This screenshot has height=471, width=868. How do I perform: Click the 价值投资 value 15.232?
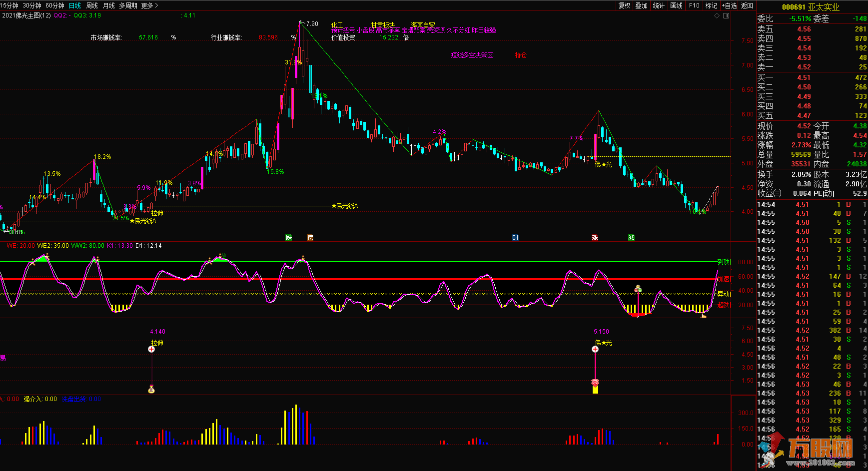coord(389,37)
